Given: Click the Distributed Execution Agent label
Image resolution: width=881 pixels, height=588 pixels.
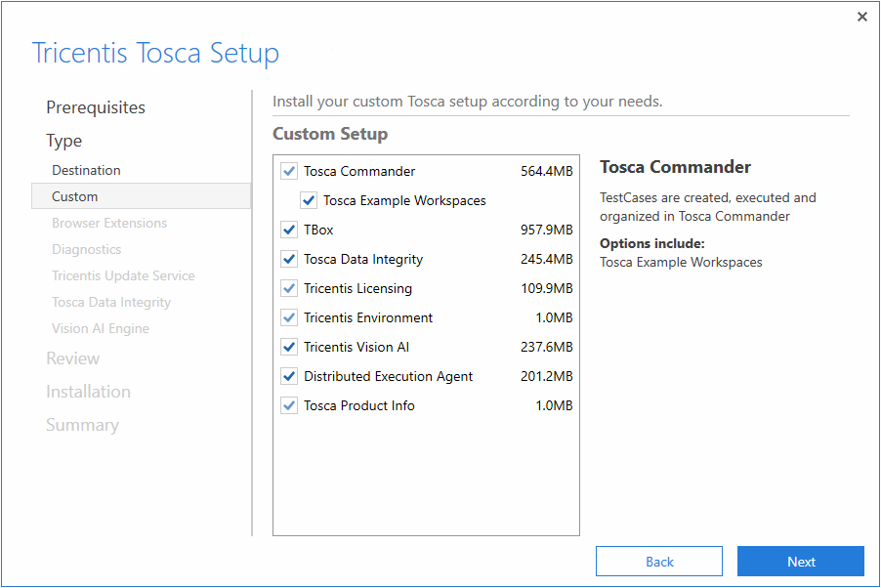Looking at the screenshot, I should coord(388,376).
